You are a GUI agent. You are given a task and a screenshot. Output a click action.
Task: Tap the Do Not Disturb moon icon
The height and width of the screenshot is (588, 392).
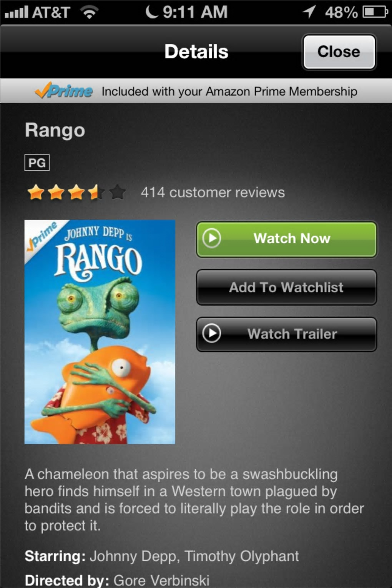pos(151,12)
